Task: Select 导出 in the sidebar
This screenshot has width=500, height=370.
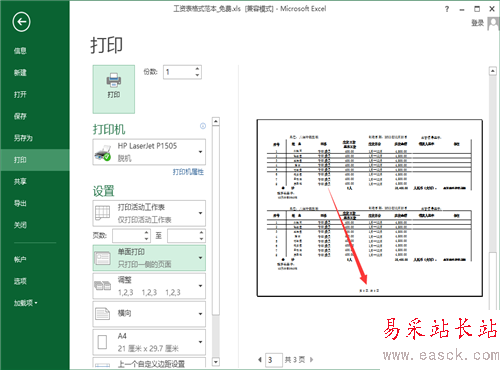Action: [20, 203]
